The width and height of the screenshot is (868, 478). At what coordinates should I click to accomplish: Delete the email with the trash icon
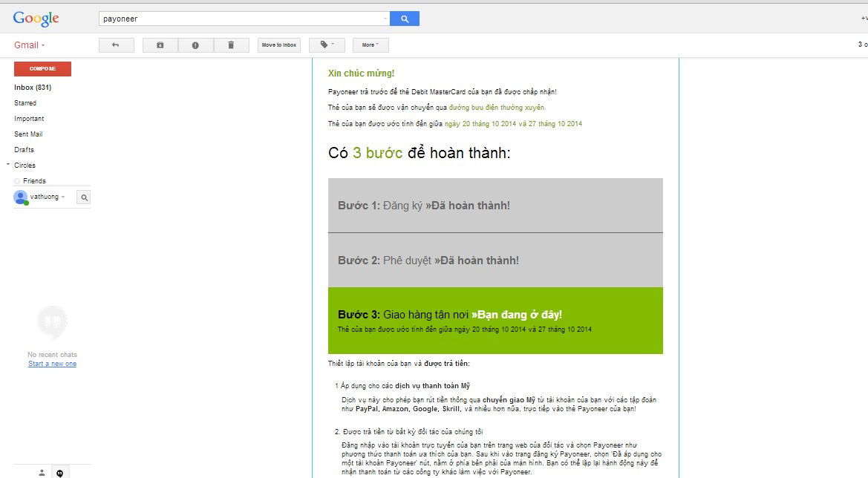point(231,45)
